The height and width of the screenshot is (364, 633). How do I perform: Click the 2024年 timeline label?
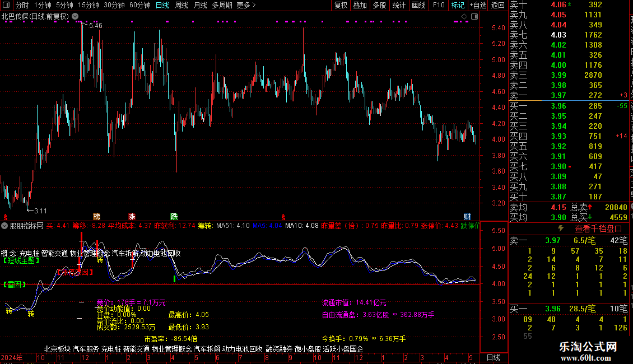click(x=12, y=357)
